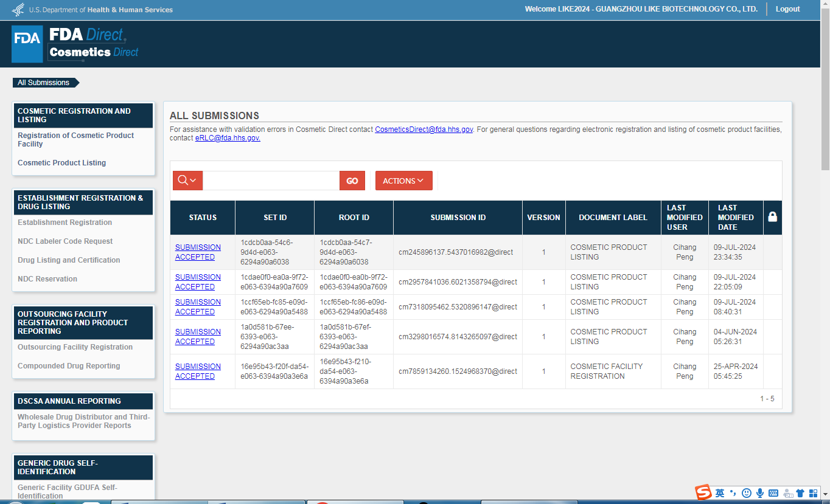Activate microphone voice input in Sogou toolbar
830x504 pixels.
pos(759,493)
